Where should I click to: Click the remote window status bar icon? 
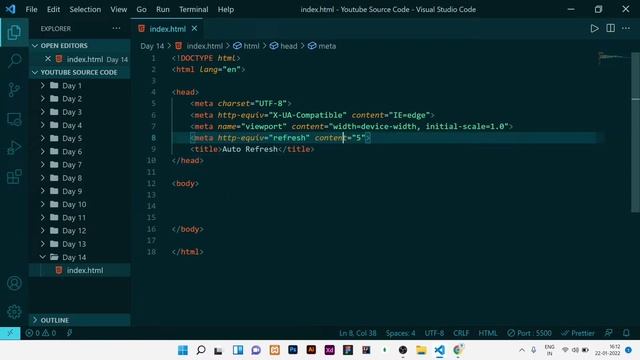10,333
